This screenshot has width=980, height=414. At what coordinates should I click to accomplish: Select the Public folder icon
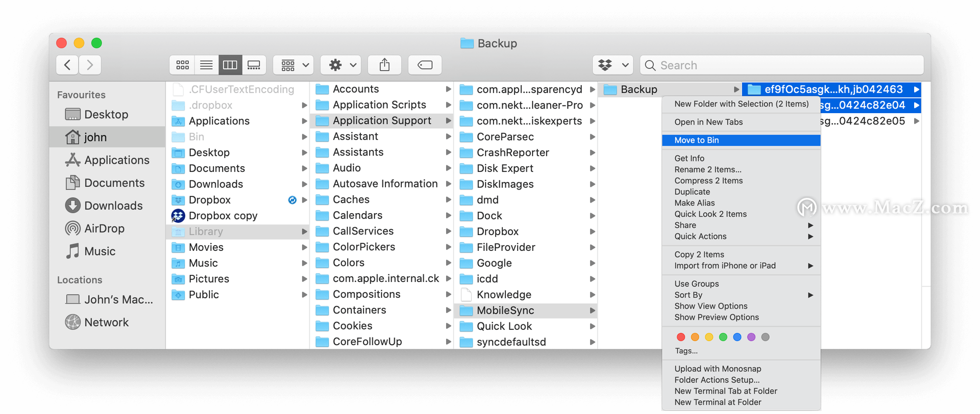pyautogui.click(x=178, y=295)
